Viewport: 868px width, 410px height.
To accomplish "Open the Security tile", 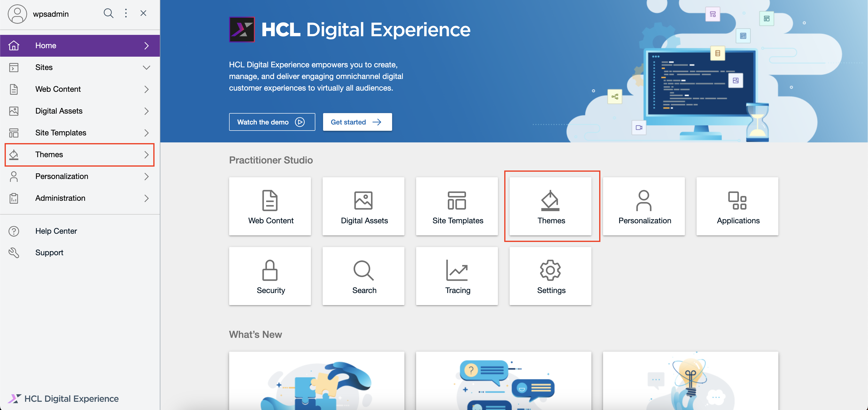I will pyautogui.click(x=270, y=276).
